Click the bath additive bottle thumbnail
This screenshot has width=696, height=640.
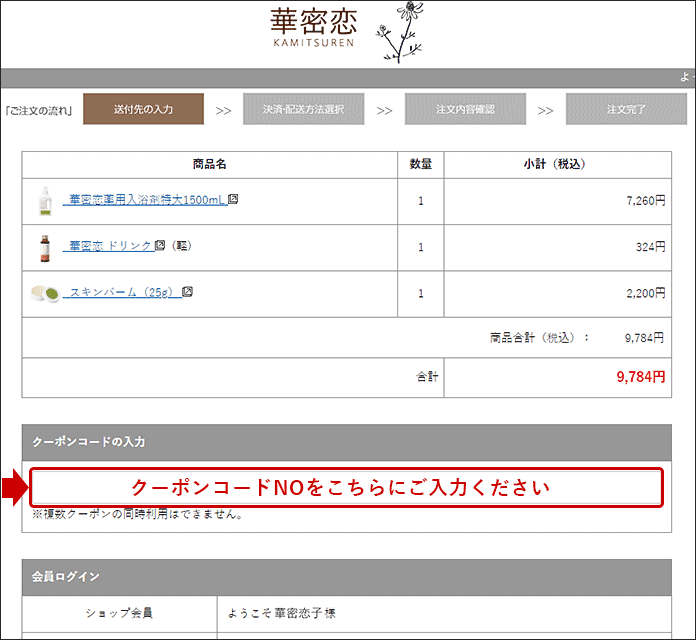click(x=45, y=201)
